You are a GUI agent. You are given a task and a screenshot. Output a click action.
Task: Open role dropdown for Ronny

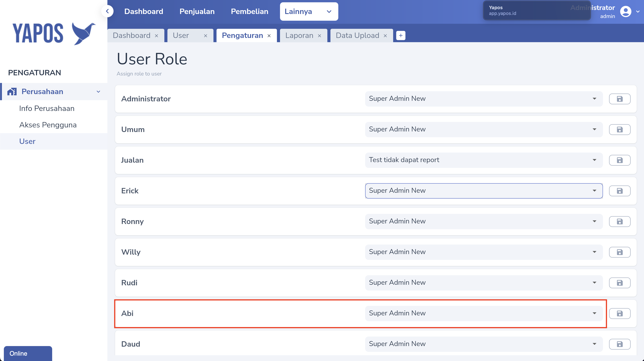tap(483, 221)
